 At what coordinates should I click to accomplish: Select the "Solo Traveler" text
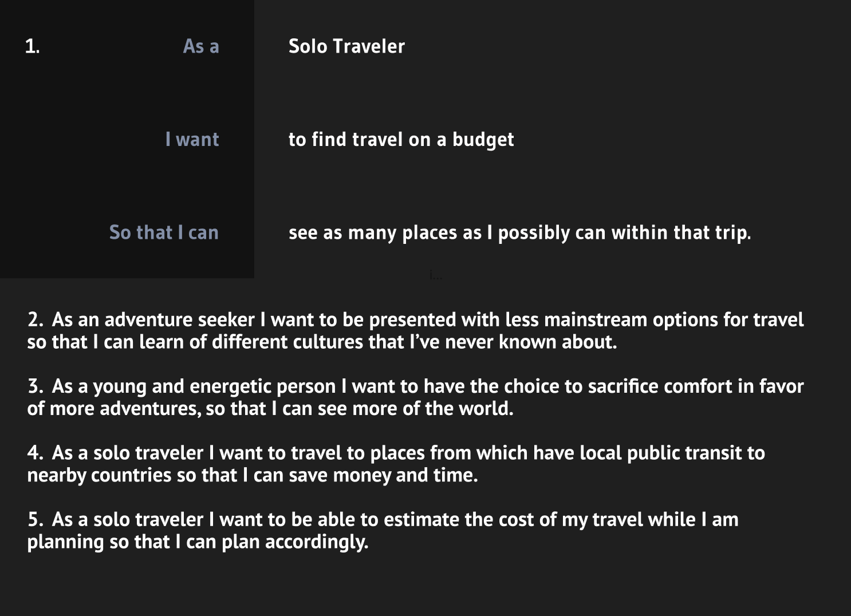point(346,46)
